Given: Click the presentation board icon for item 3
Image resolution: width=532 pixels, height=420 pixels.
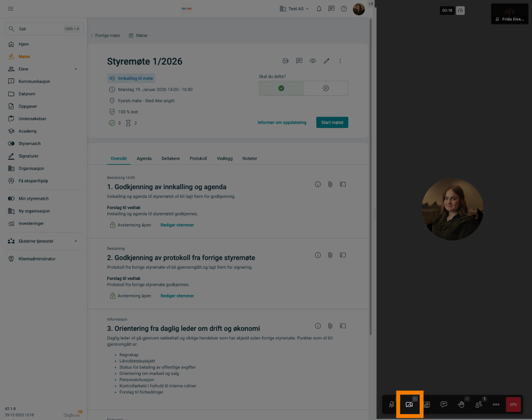Looking at the screenshot, I should pos(342,326).
